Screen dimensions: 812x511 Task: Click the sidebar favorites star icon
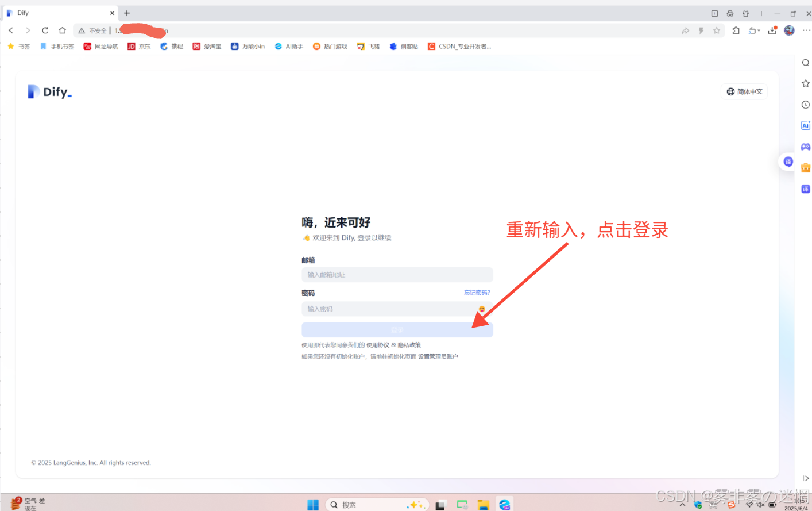point(806,83)
